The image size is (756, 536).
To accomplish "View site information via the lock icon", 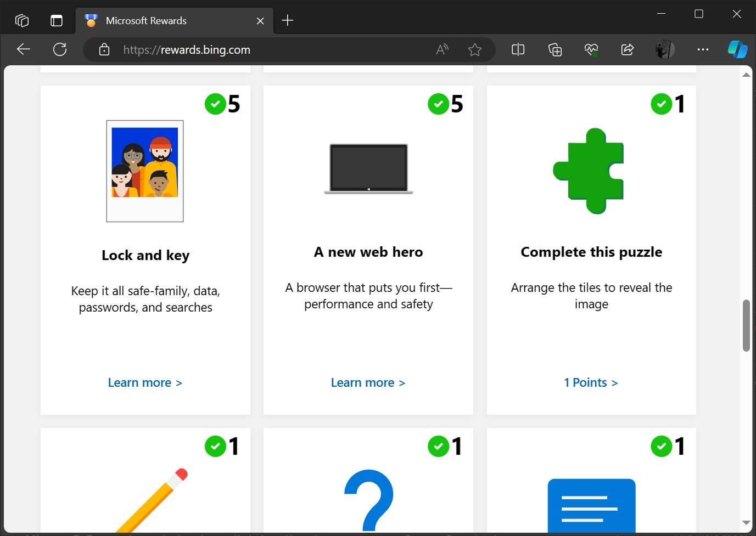I will 104,49.
